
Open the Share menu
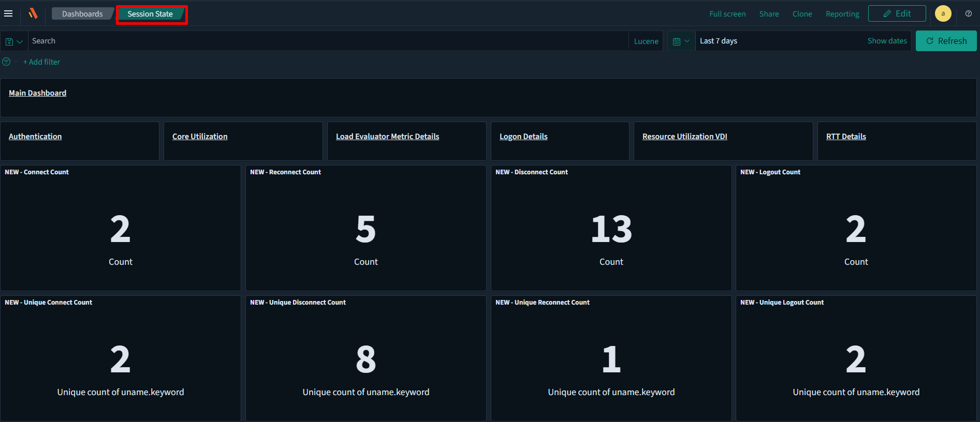[769, 14]
